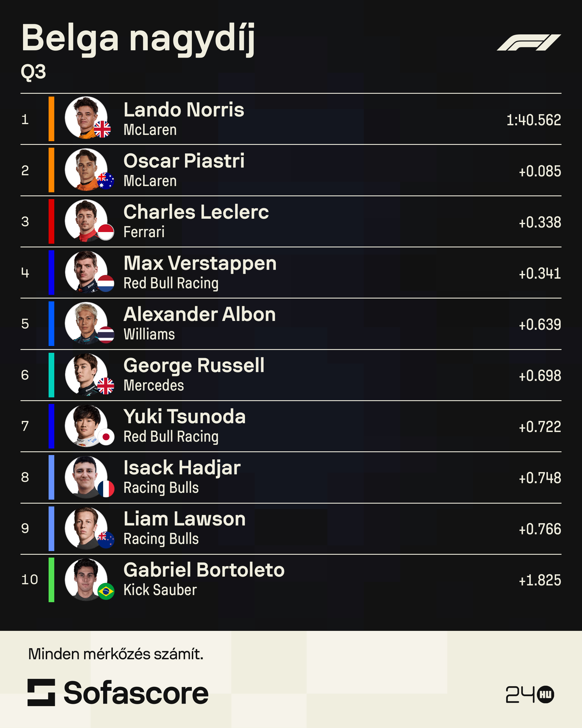Viewport: 582px width, 728px height.
Task: Click the 24 HU logo
Action: coord(530,694)
